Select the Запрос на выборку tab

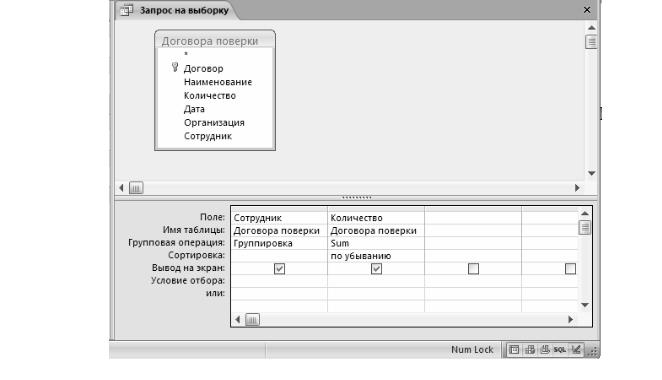pyautogui.click(x=184, y=11)
